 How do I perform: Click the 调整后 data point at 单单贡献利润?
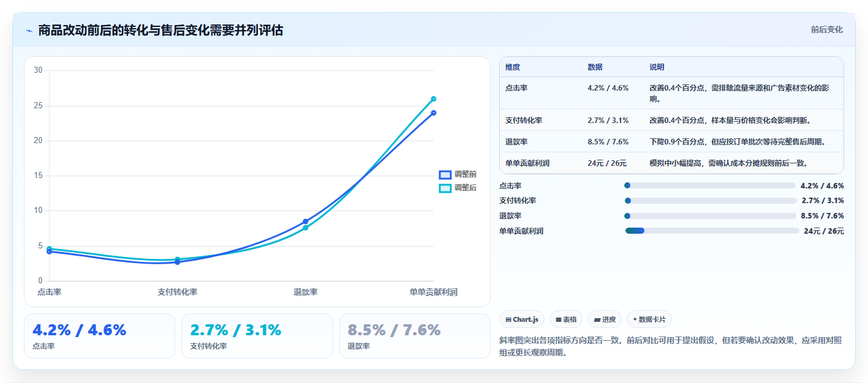(x=433, y=99)
